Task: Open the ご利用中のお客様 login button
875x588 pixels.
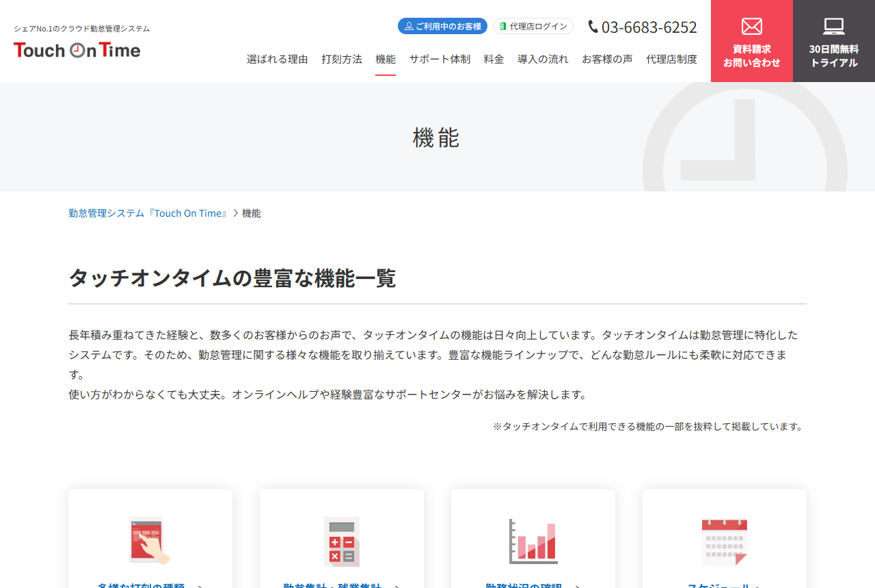Action: click(442, 26)
